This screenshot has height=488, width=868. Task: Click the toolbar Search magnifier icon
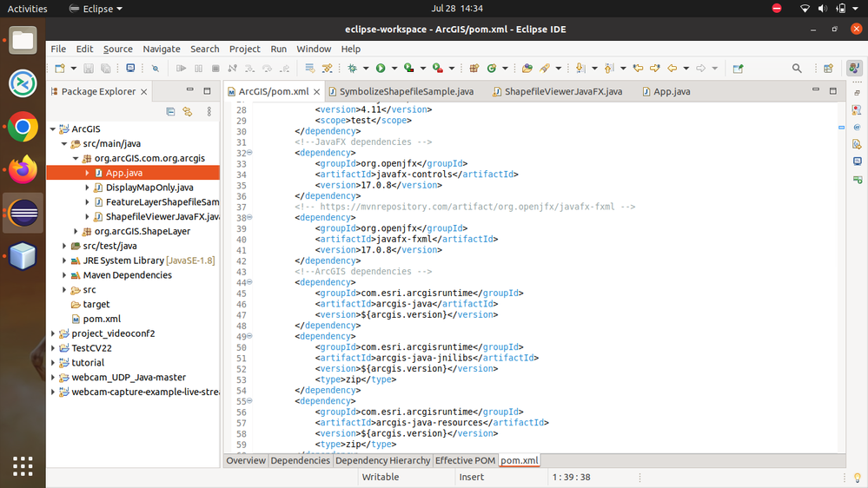point(797,68)
